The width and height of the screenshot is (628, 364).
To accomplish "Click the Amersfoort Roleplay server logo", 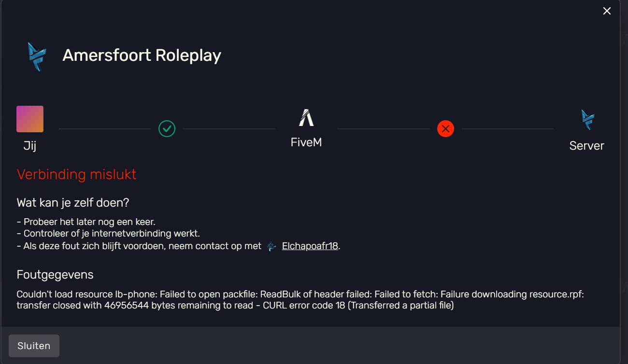I will tap(37, 56).
